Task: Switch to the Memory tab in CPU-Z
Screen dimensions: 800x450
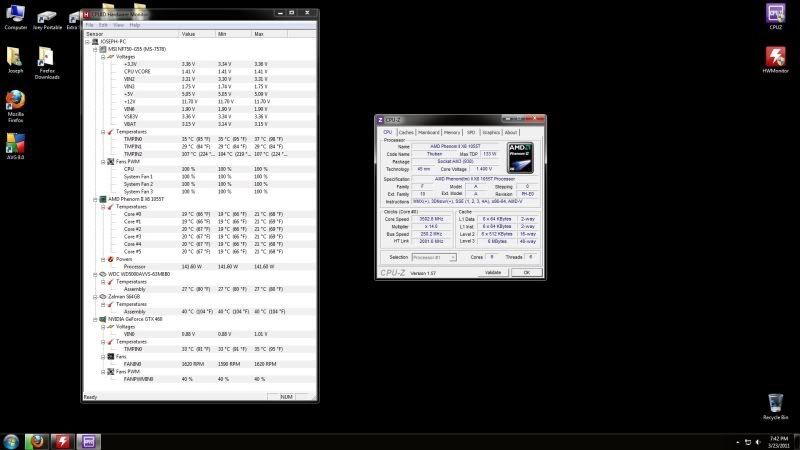Action: pyautogui.click(x=452, y=132)
